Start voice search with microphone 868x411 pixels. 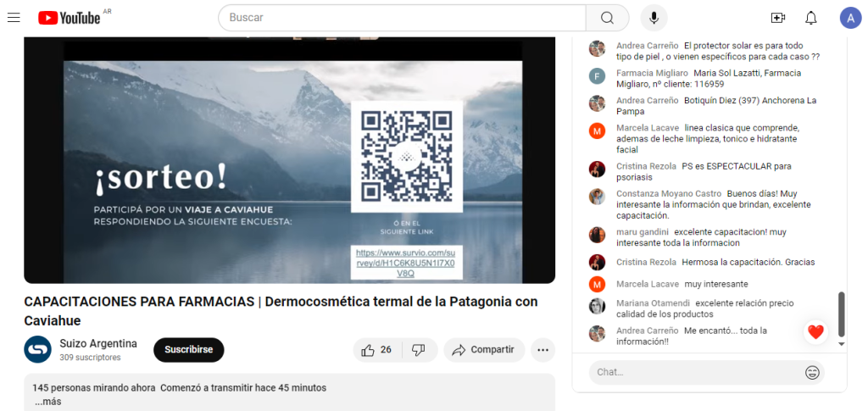(x=654, y=18)
